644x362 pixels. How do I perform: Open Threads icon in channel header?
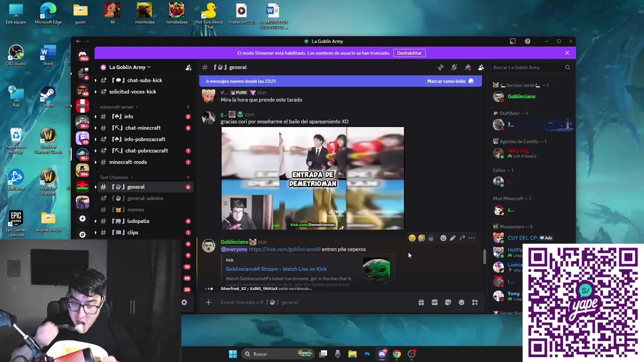pos(441,67)
